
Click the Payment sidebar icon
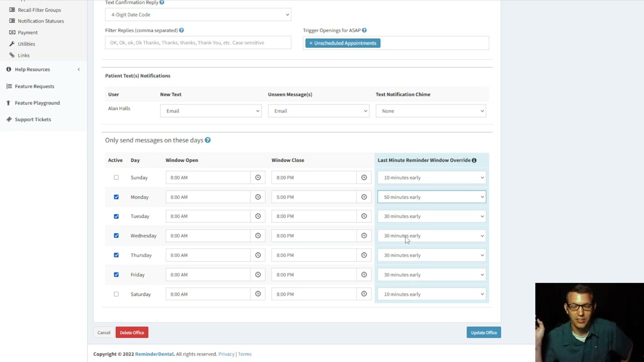(12, 33)
